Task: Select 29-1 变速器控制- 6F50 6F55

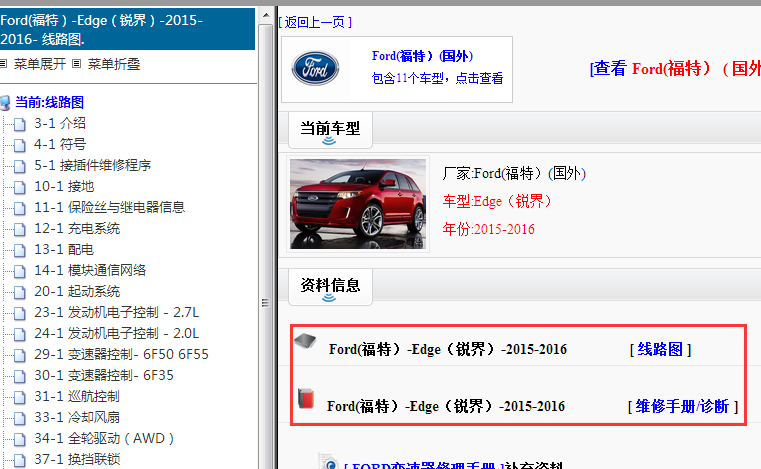Action: 121,354
